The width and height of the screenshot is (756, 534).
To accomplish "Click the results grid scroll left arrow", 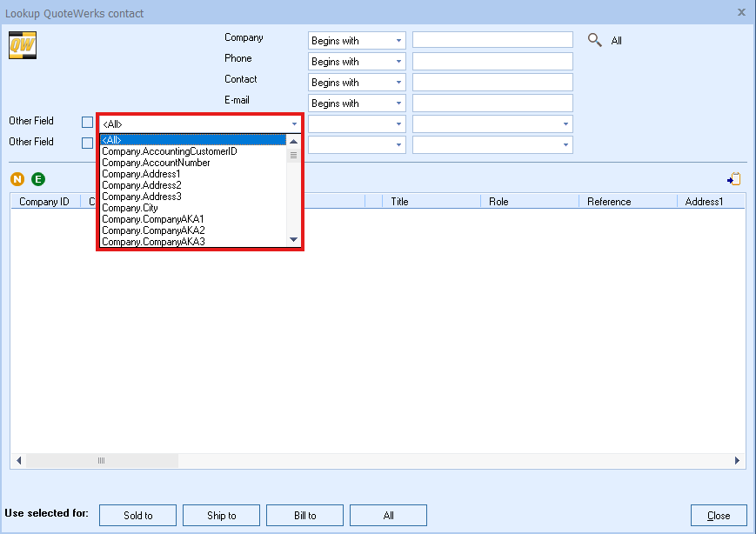I will [x=19, y=460].
